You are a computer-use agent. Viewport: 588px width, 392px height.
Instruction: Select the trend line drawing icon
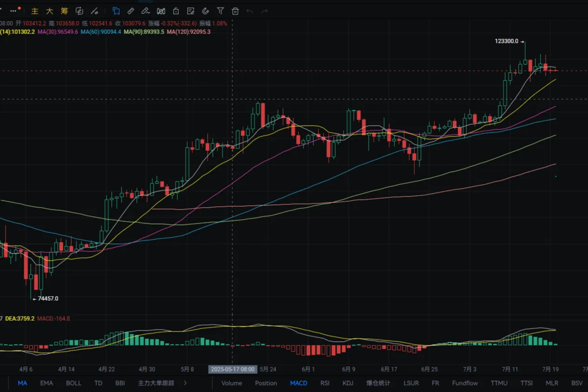click(x=95, y=11)
